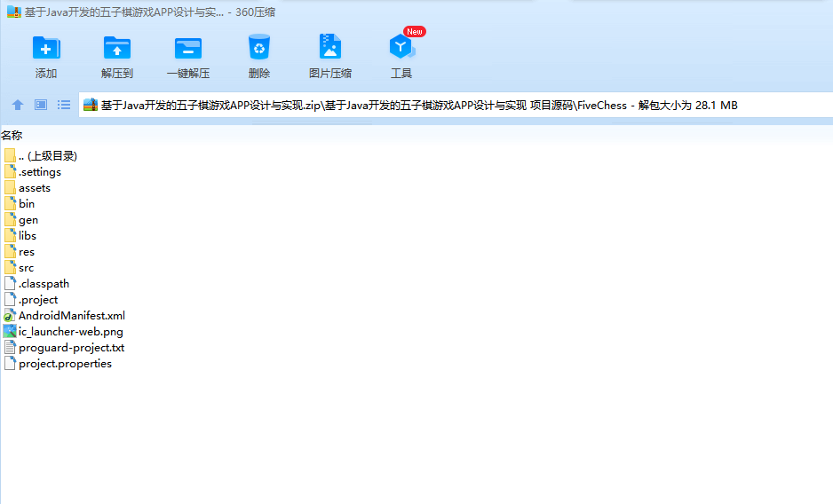Select the libs folder icon
This screenshot has width=833, height=504.
tap(10, 235)
